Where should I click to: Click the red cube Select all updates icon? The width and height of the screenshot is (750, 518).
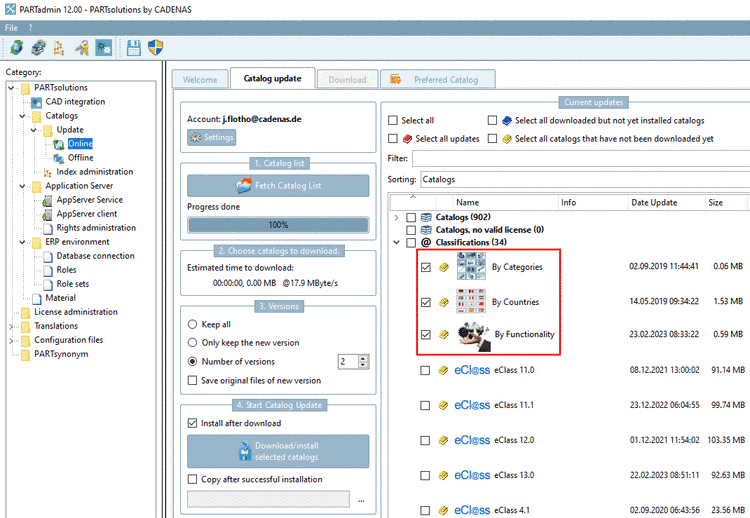[x=408, y=139]
